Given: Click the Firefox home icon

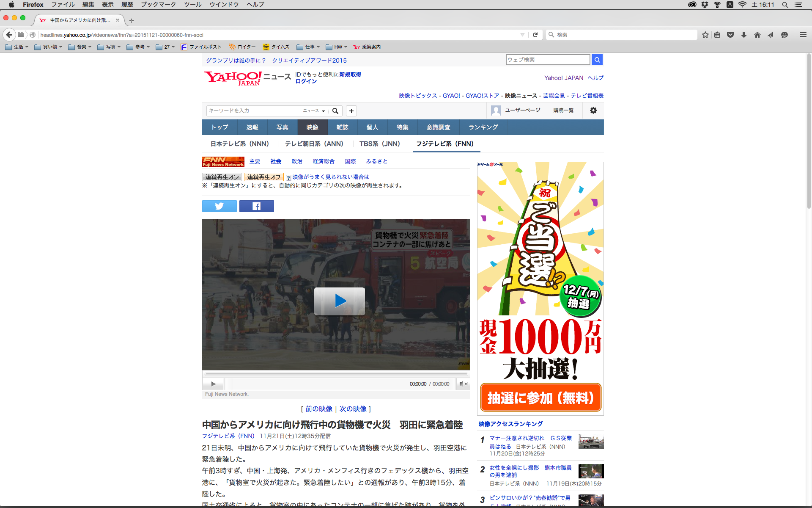Looking at the screenshot, I should tap(757, 35).
